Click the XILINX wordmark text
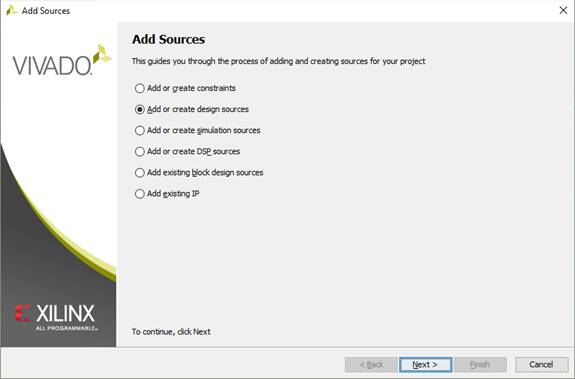The width and height of the screenshot is (575, 379). coord(65,314)
